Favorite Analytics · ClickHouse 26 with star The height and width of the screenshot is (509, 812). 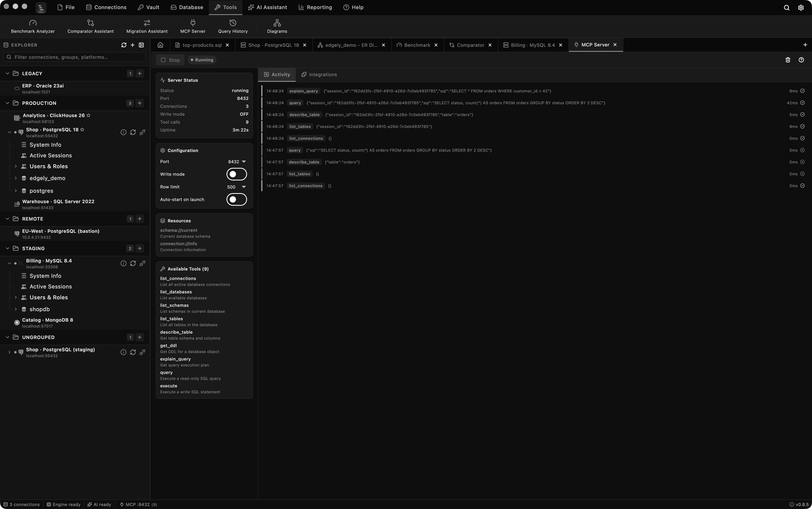[x=88, y=115]
